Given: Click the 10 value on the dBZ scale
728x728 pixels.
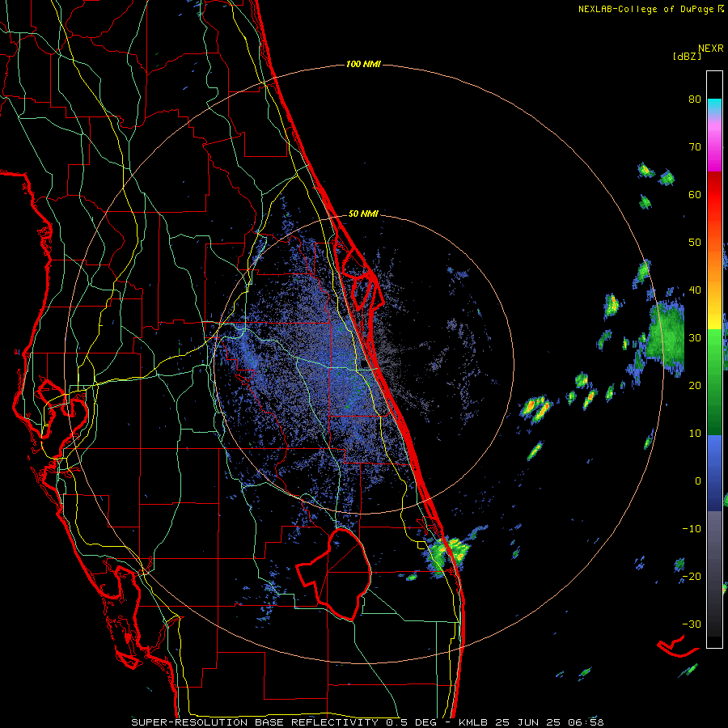Looking at the screenshot, I should [x=695, y=434].
